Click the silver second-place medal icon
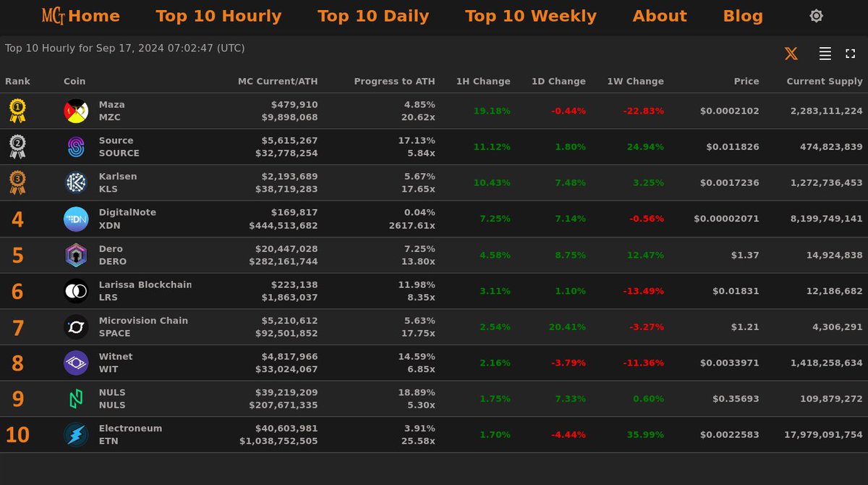This screenshot has width=868, height=485. (x=17, y=147)
